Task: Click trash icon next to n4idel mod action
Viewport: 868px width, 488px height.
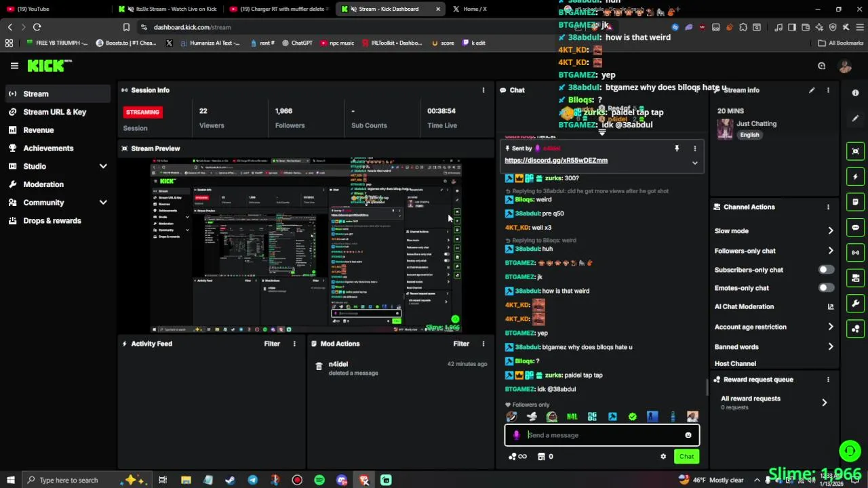Action: tap(319, 367)
